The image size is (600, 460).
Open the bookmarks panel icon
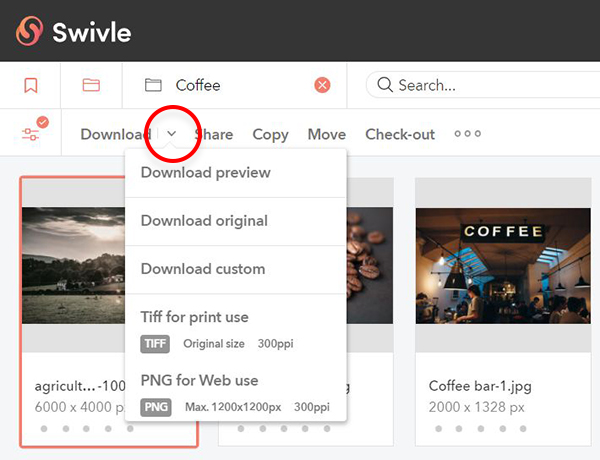pyautogui.click(x=31, y=85)
